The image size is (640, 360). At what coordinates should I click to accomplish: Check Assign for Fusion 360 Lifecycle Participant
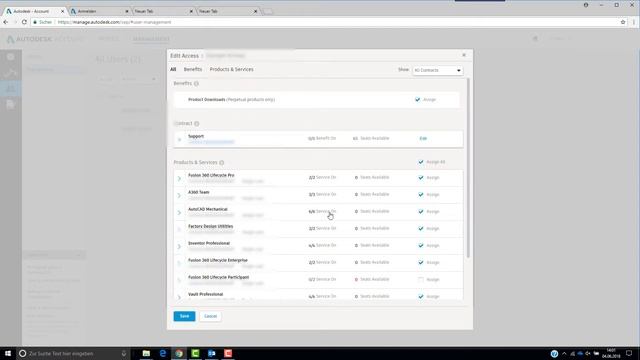pyautogui.click(x=421, y=280)
